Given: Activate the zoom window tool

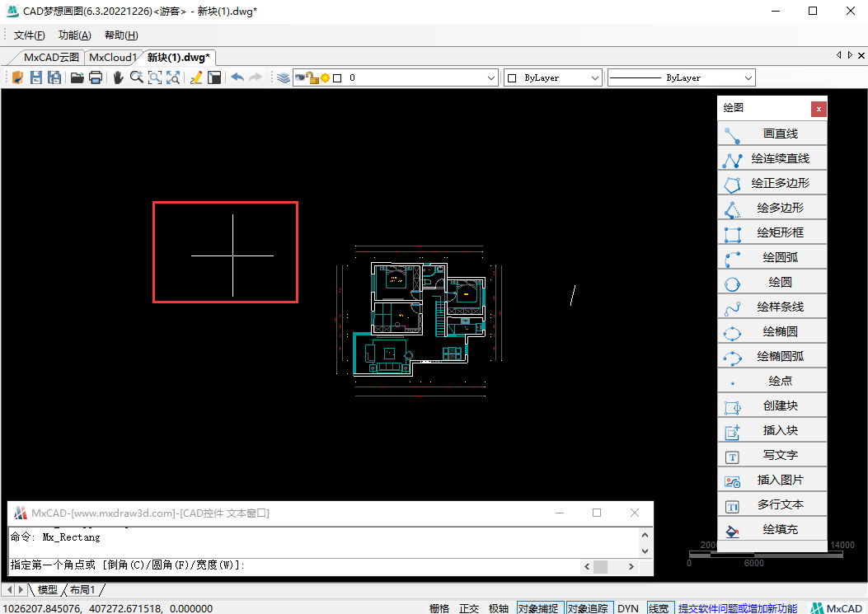Looking at the screenshot, I should 155,77.
